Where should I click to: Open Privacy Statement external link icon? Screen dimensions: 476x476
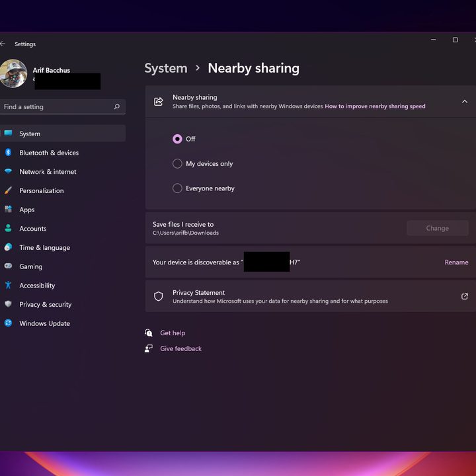465,296
